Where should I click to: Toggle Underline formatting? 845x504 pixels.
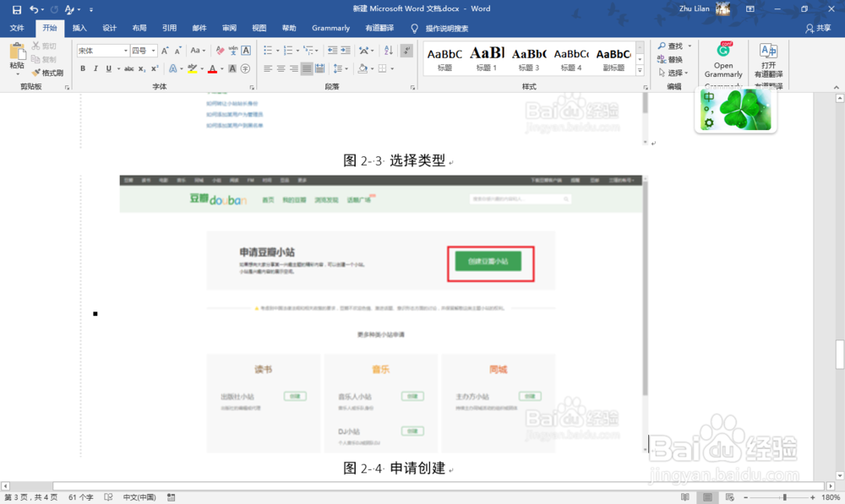[109, 68]
